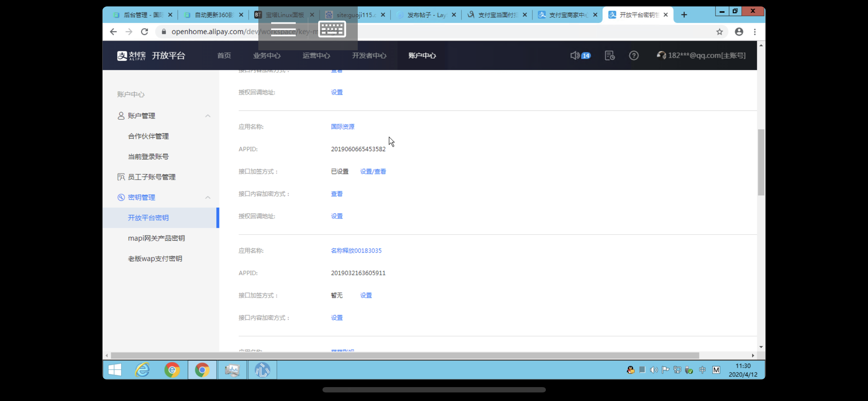Click the horizontal scrollbar thumb
This screenshot has width=868, height=401.
405,356
